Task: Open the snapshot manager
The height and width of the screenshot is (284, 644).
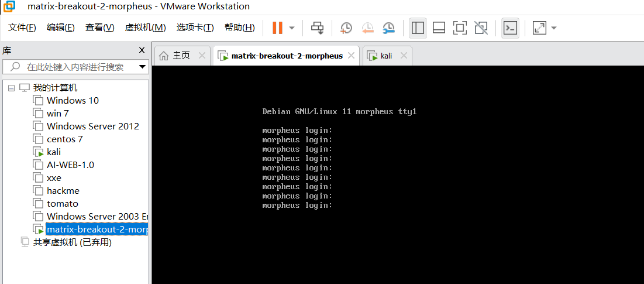Action: pos(388,28)
